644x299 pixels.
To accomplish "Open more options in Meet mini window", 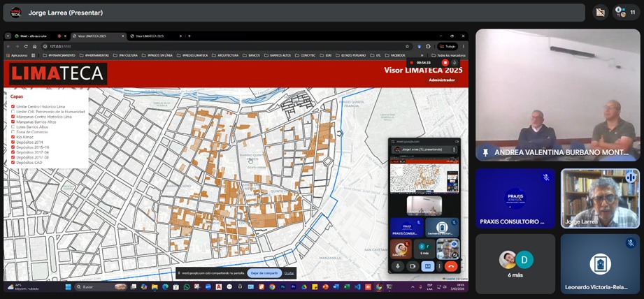I will tap(439, 266).
